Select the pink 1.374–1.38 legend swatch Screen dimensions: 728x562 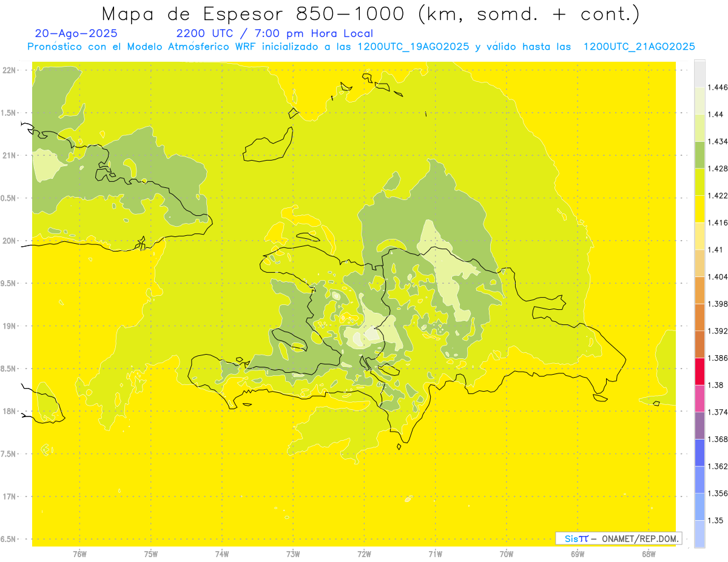699,398
